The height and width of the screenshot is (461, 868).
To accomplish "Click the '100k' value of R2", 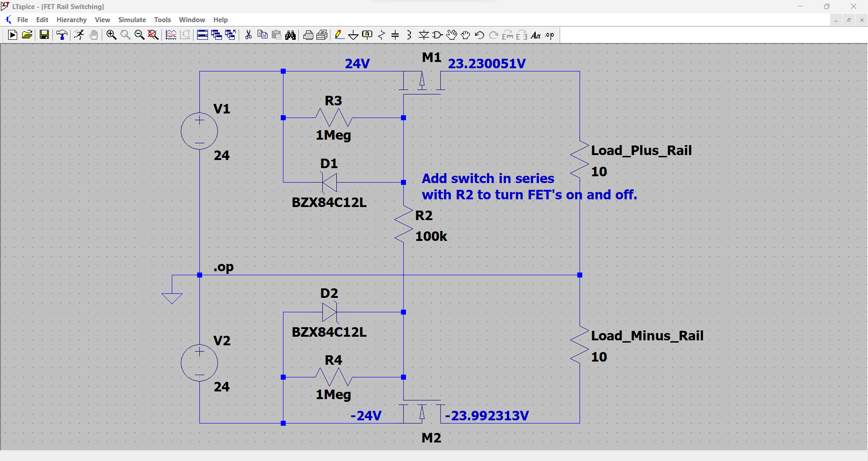I will tap(431, 236).
